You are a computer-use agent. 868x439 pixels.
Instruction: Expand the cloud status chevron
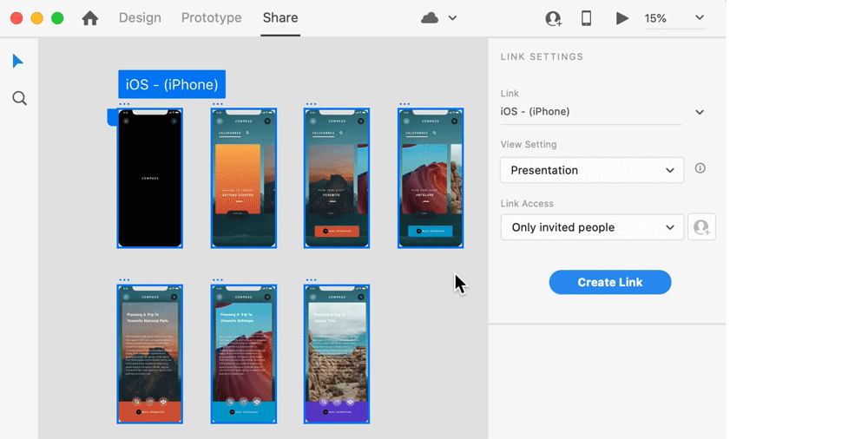point(452,18)
